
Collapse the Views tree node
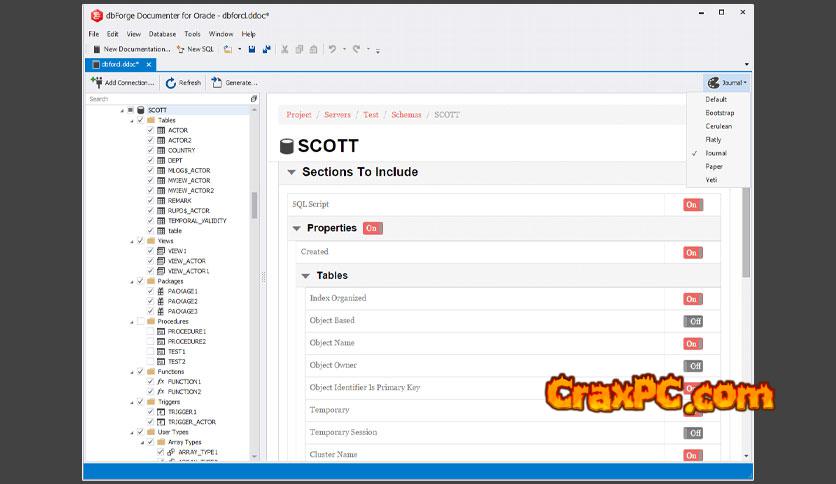click(x=130, y=241)
